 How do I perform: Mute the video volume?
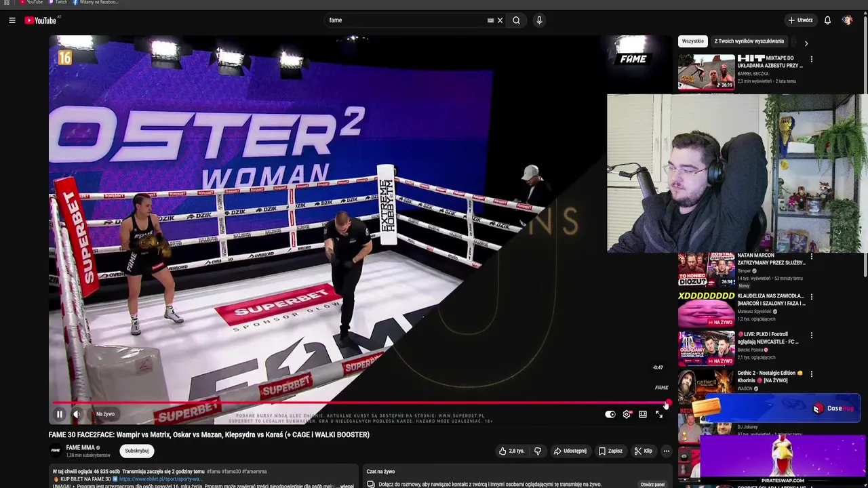click(77, 414)
